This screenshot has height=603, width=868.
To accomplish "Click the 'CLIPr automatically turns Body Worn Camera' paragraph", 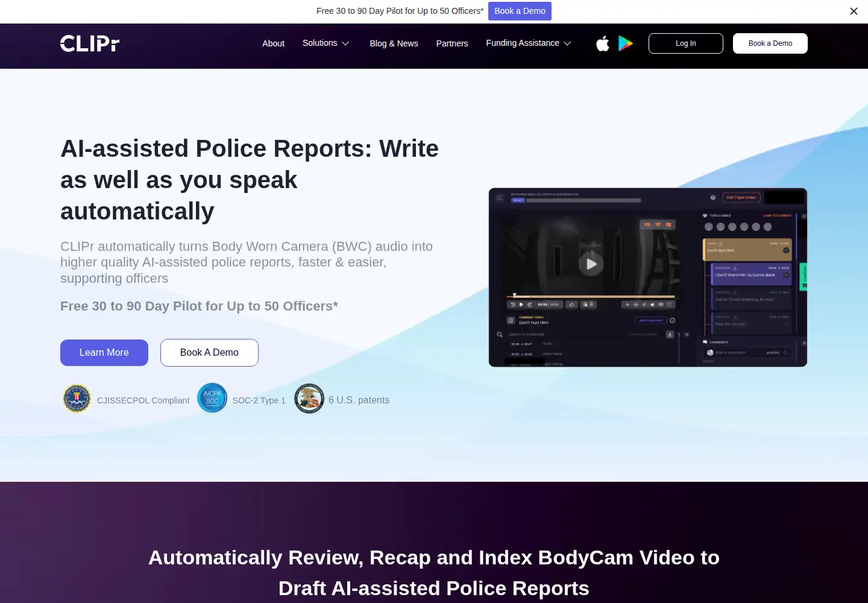I will (247, 262).
